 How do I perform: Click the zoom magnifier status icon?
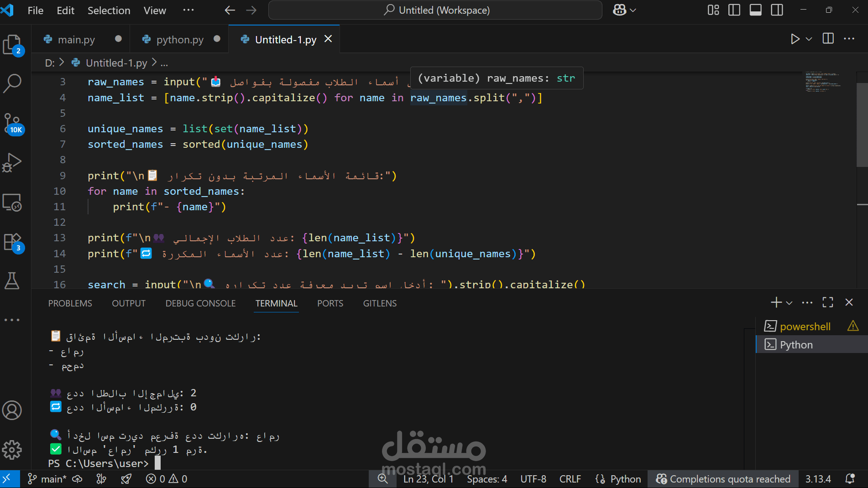click(x=383, y=479)
